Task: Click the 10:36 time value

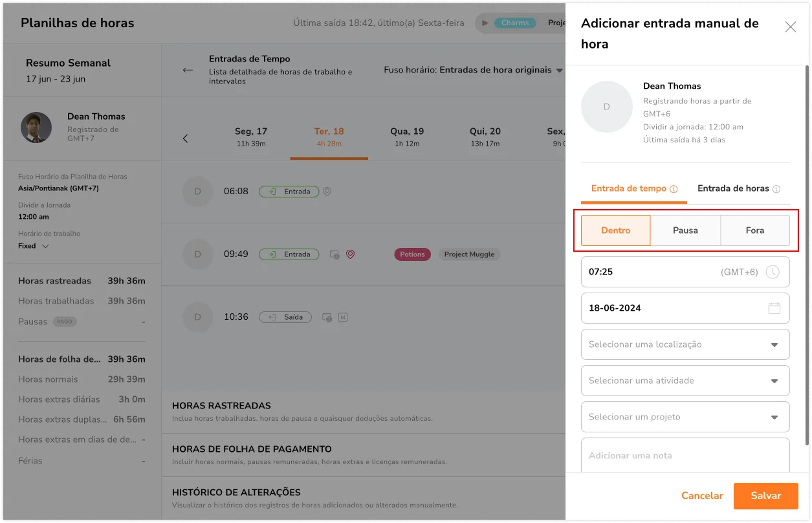Action: (236, 317)
